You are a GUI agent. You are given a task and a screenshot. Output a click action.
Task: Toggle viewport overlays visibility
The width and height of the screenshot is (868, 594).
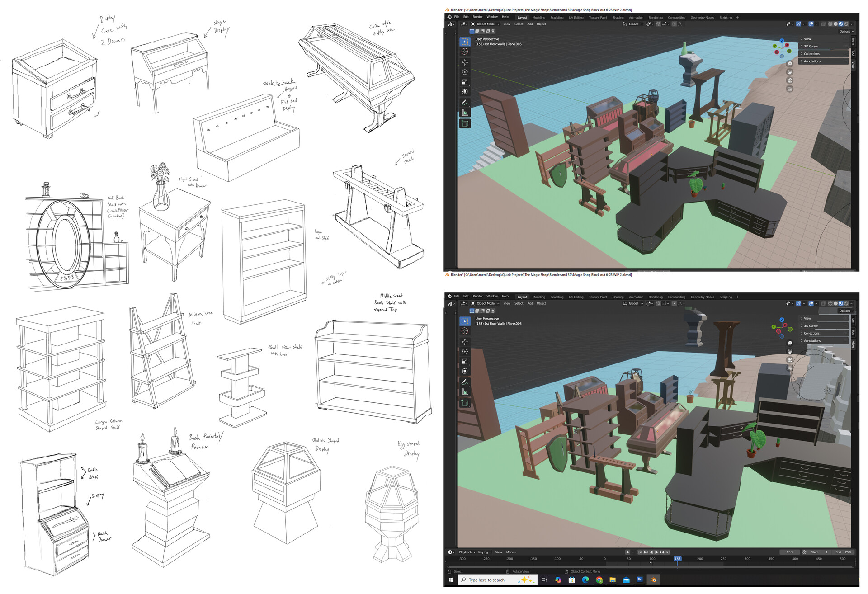(811, 24)
